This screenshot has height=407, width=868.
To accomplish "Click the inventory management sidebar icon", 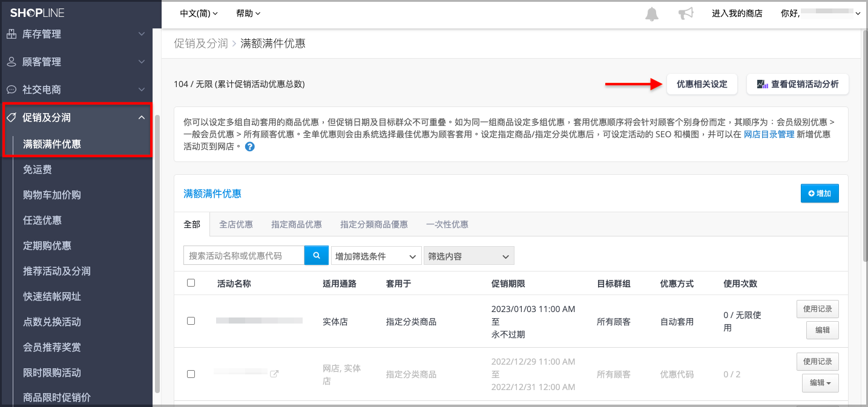I will [x=12, y=34].
